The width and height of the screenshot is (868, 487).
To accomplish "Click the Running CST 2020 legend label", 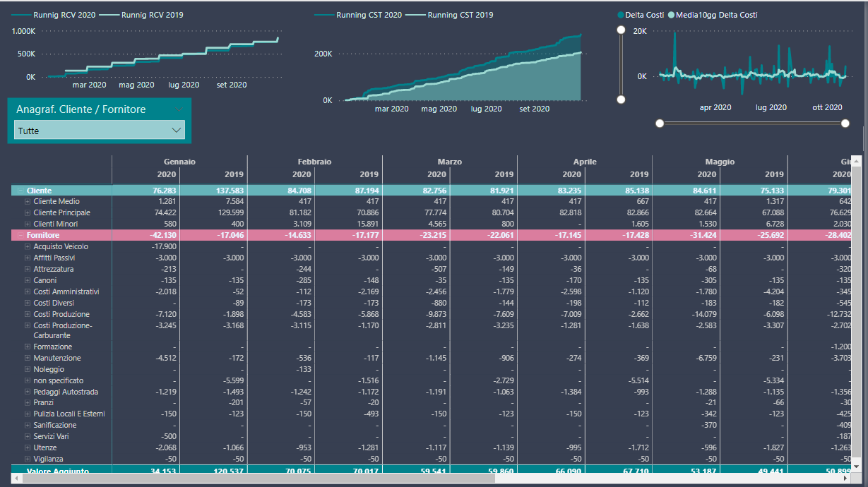I will 369,15.
